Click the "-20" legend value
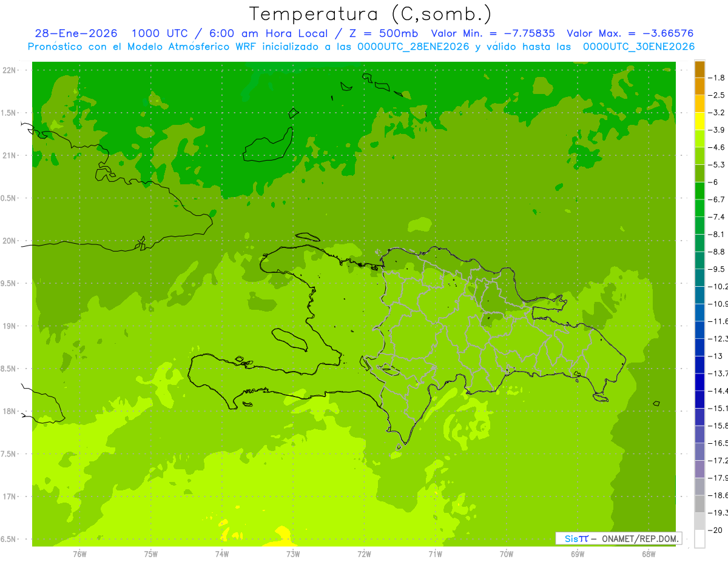 click(715, 530)
